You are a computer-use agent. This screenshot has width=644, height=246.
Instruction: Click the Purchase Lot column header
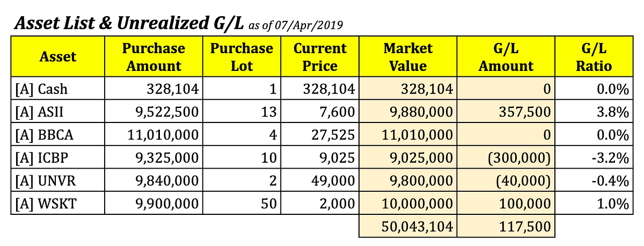coord(241,57)
